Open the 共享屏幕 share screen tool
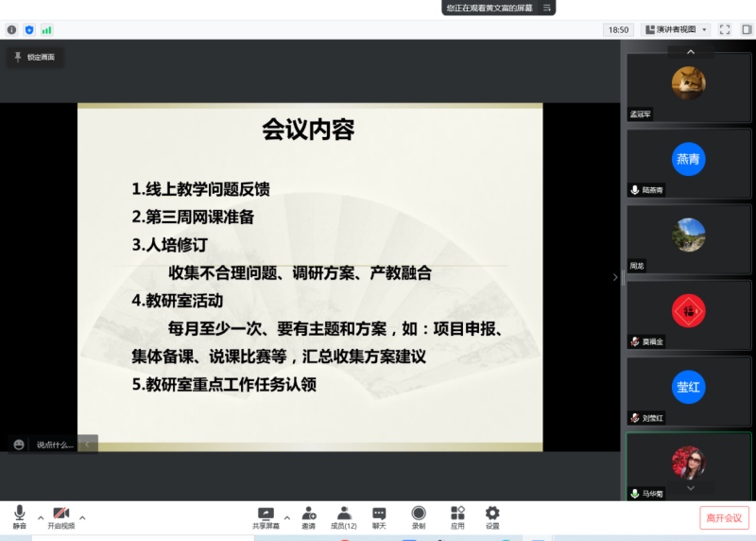Viewport: 756px width, 541px height. click(266, 516)
